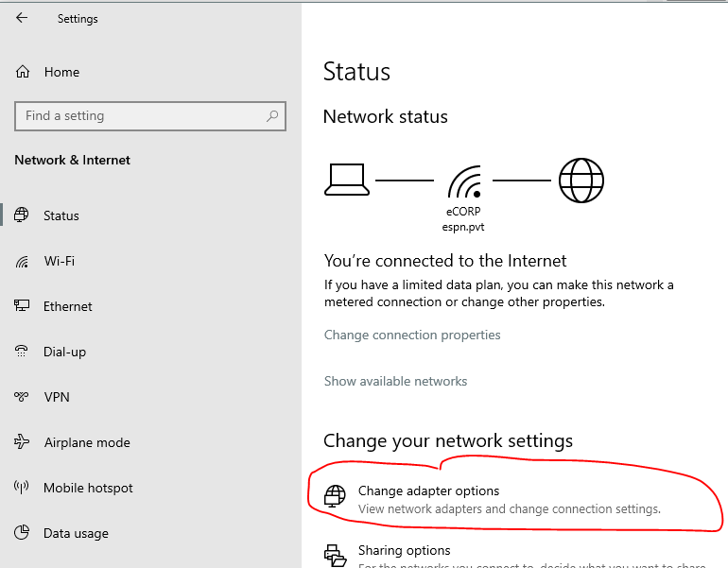Click the Wi-Fi sidebar icon
Image resolution: width=728 pixels, height=568 pixels.
(x=23, y=261)
